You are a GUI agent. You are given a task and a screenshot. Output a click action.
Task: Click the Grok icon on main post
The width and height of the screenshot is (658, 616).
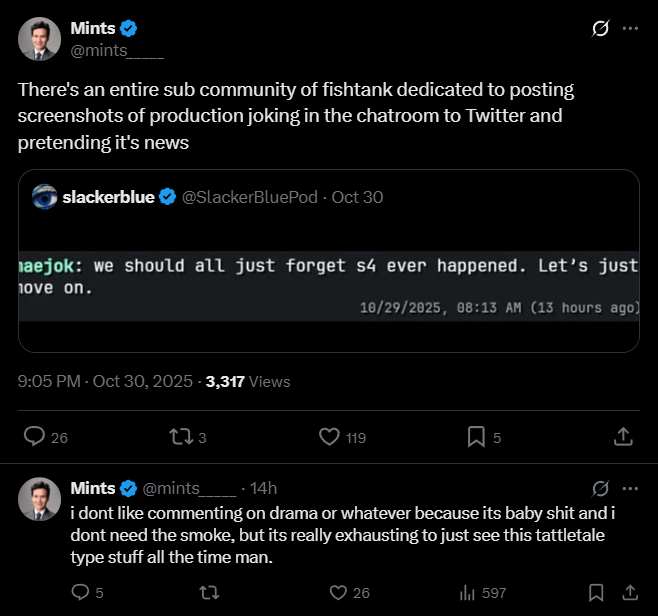[x=600, y=29]
